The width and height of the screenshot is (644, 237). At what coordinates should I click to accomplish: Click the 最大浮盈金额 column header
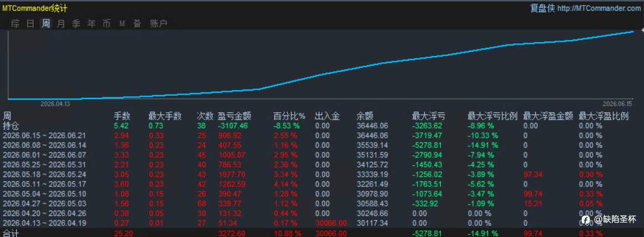pyautogui.click(x=548, y=116)
